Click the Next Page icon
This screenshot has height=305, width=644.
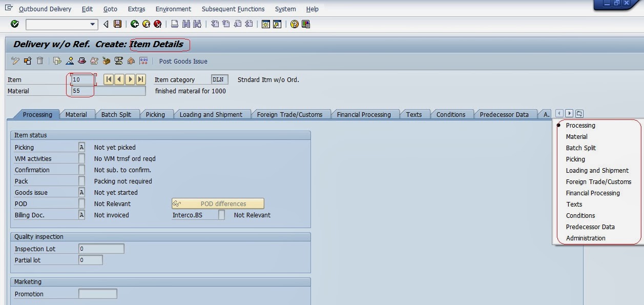pyautogui.click(x=237, y=24)
